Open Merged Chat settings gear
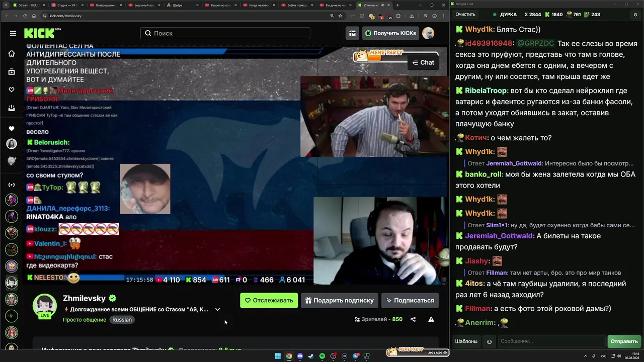This screenshot has width=644, height=362. pos(635,15)
